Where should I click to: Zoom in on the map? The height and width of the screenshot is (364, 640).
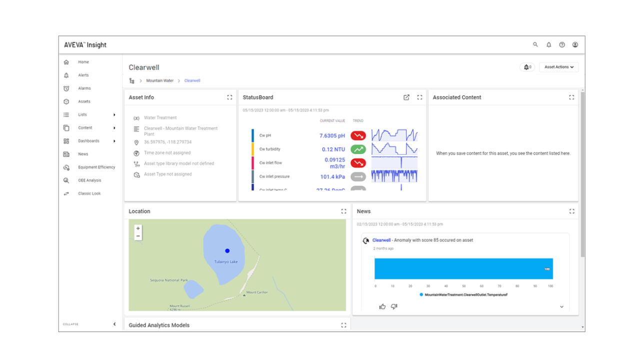tap(138, 228)
